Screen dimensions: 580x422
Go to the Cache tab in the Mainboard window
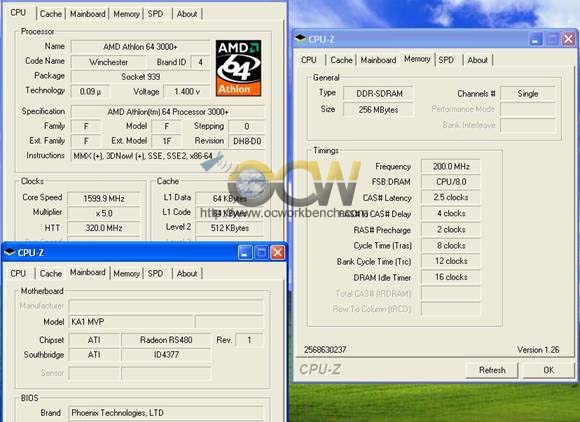(51, 274)
